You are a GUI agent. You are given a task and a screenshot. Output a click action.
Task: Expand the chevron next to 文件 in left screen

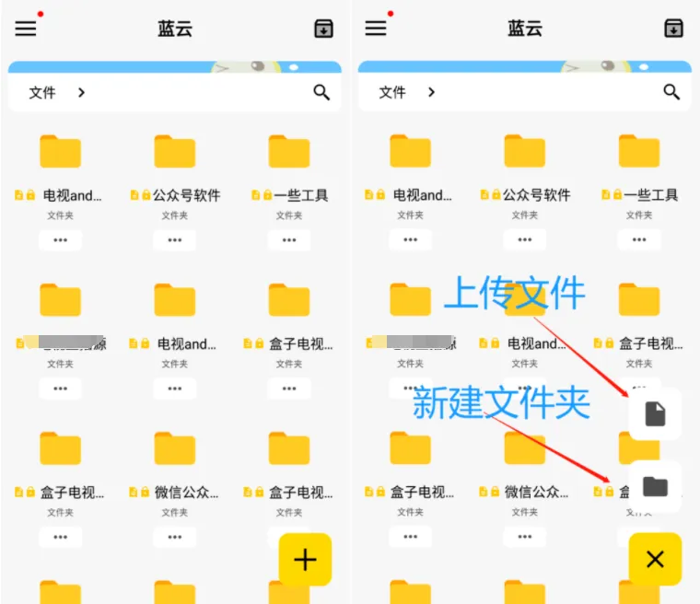81,92
